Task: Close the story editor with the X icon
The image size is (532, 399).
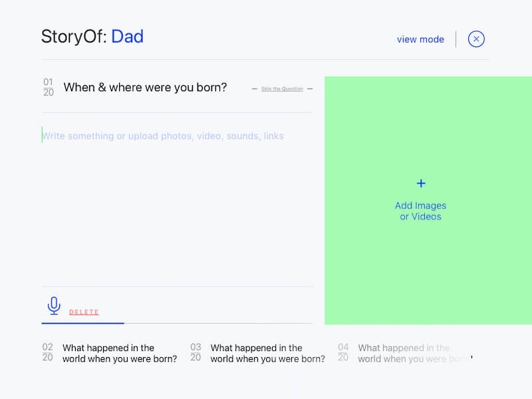Action: click(476, 39)
